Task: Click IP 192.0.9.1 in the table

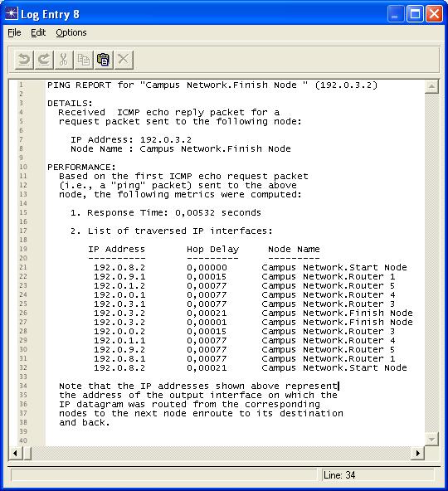Action: (x=119, y=276)
